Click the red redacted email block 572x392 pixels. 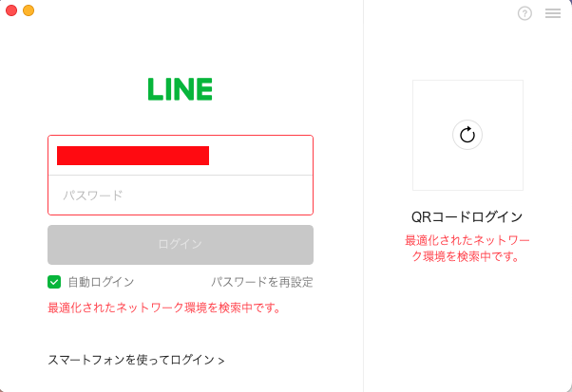tap(132, 156)
